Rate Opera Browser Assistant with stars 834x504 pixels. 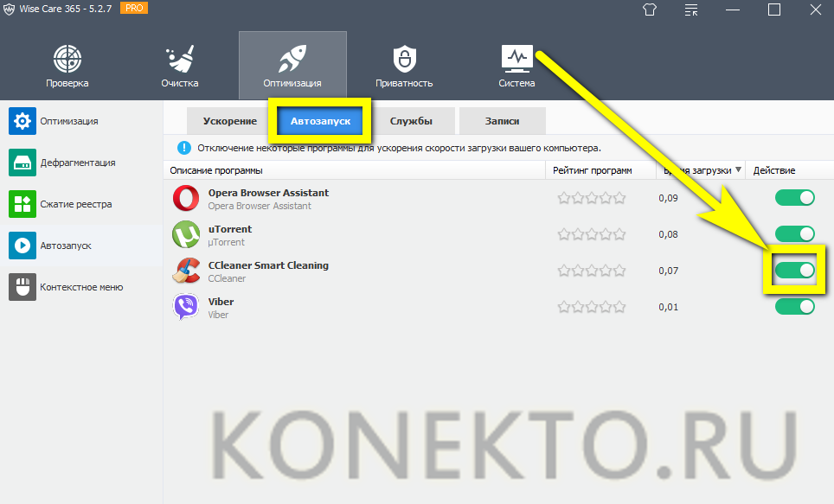[x=591, y=198]
